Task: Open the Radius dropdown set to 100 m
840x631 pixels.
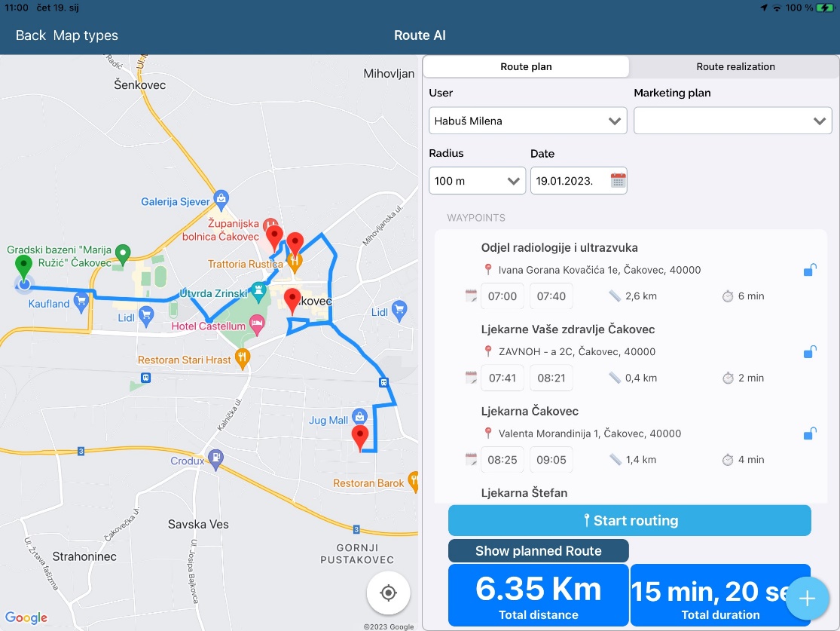Action: click(x=477, y=181)
